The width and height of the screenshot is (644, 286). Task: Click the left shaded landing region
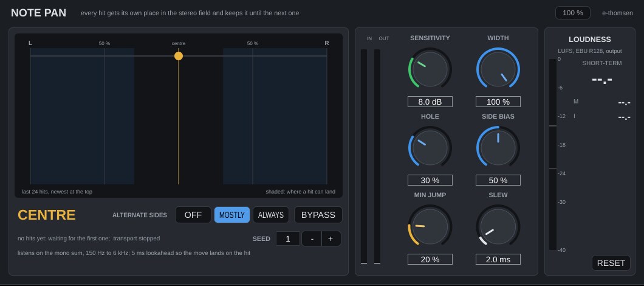(82, 116)
